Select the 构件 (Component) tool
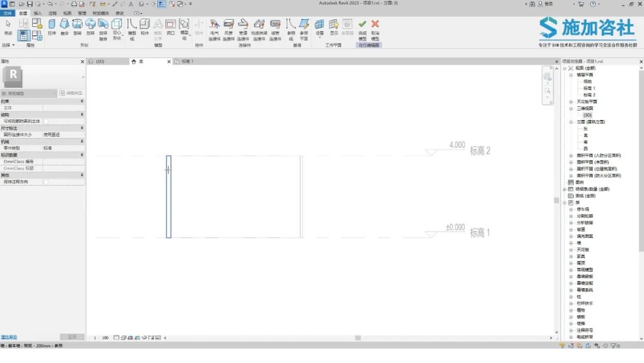Image resolution: width=644 pixels, height=363 pixels. [144, 27]
